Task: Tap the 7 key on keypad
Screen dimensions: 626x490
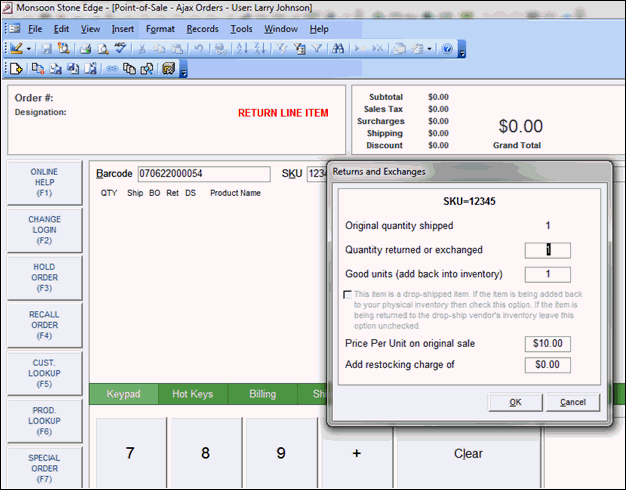Action: pos(131,453)
